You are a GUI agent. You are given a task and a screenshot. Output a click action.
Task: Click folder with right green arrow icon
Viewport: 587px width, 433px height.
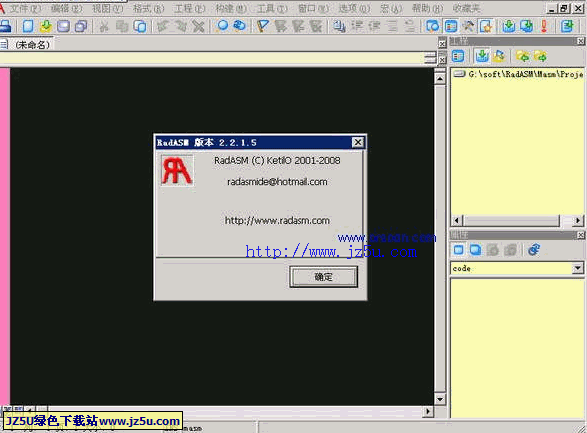(540, 57)
